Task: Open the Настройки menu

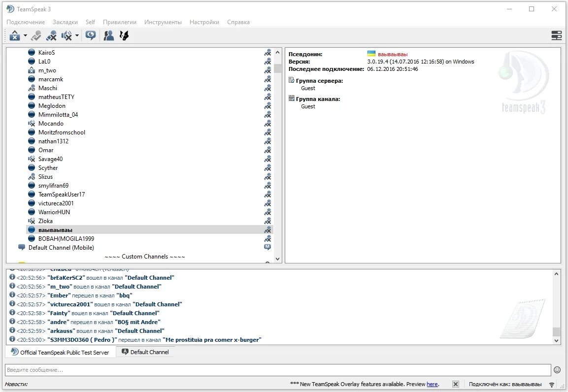Action: [204, 22]
